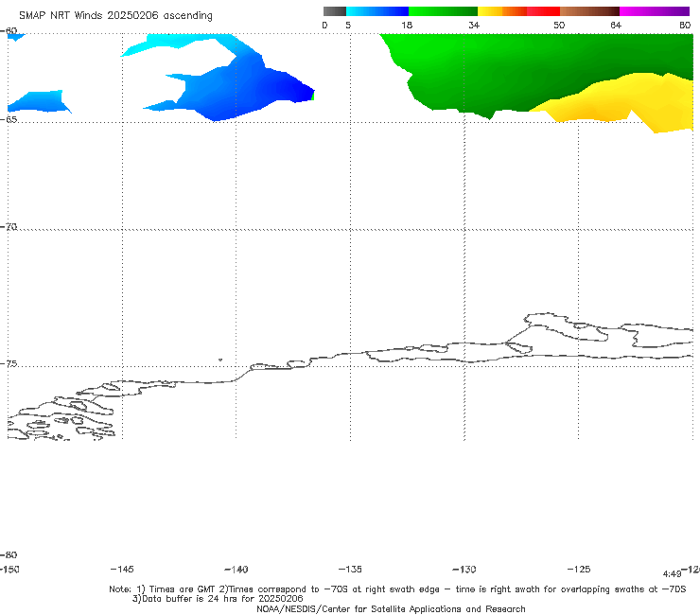Click the yellow high-wind region on the map
The height and width of the screenshot is (615, 700).
[625, 100]
